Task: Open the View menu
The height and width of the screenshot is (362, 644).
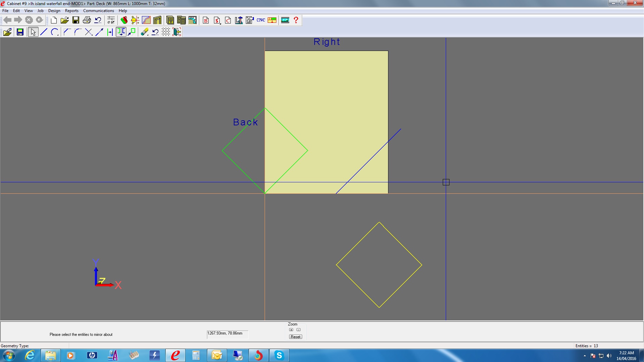Action: coord(29,11)
